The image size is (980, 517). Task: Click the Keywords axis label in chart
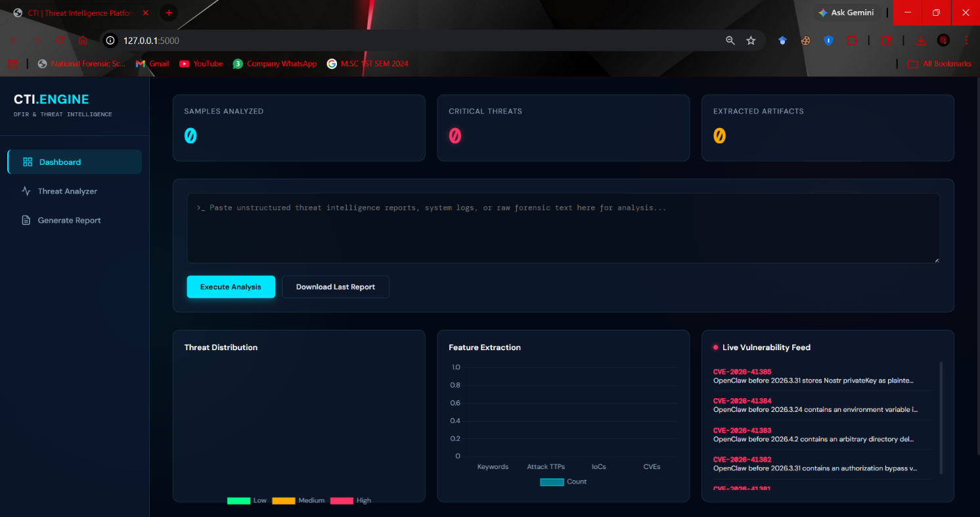(x=493, y=466)
